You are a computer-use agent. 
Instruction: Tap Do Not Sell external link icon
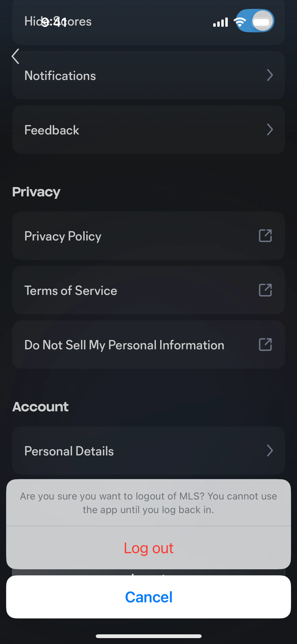pos(265,344)
